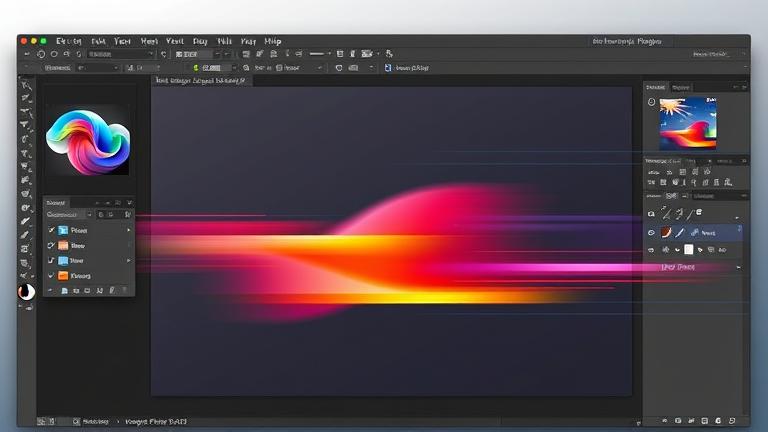Expand the arrow next to the pink layer label
The width and height of the screenshot is (768, 432).
[738, 267]
